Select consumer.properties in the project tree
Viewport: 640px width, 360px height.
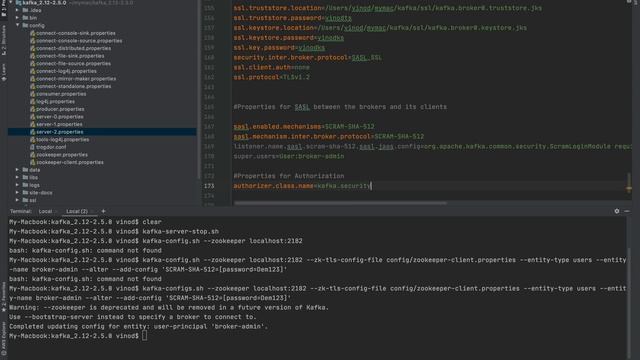coord(61,94)
